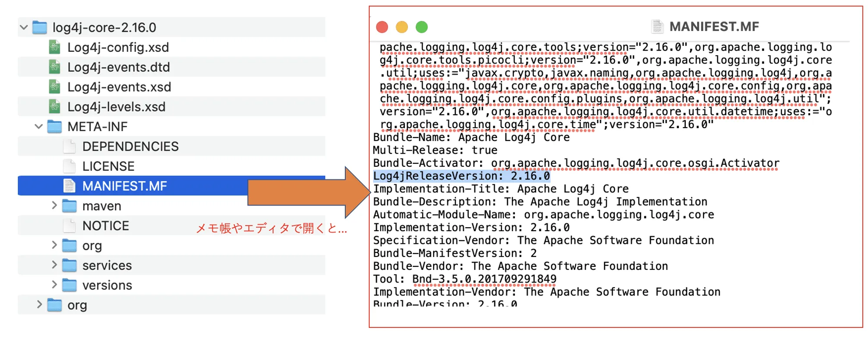Click the MANIFEST.MF file icon in tree
The width and height of the screenshot is (868, 337).
(x=69, y=186)
